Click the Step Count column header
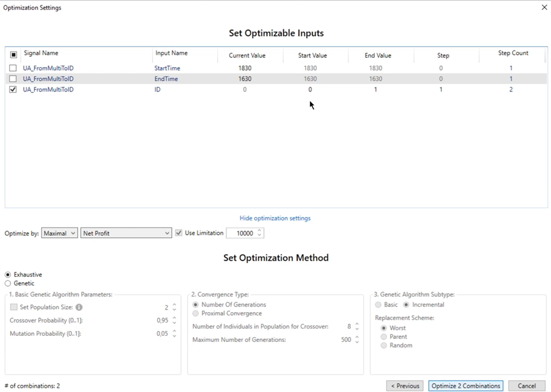551x392 pixels. point(513,54)
